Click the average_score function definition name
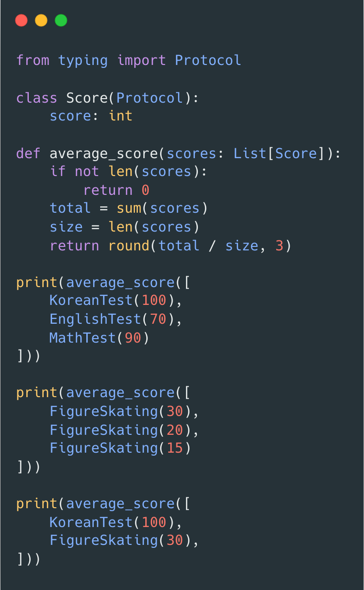 click(x=104, y=154)
